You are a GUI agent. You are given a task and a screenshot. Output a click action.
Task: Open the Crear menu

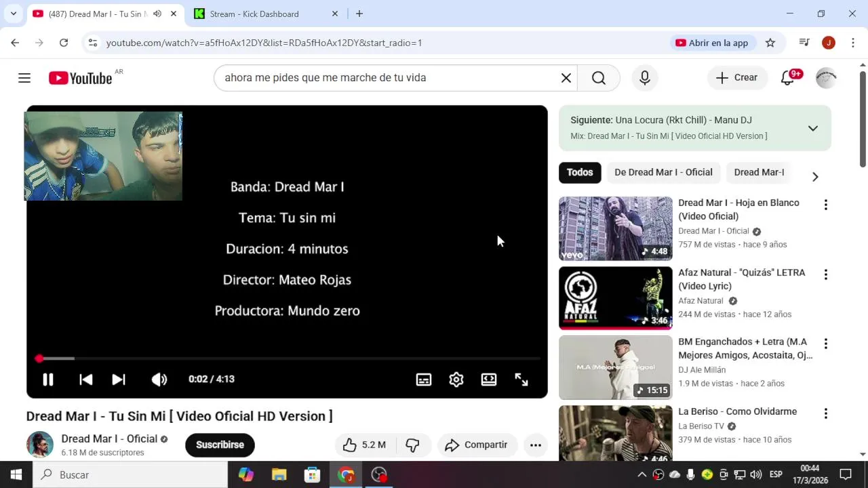click(x=737, y=78)
